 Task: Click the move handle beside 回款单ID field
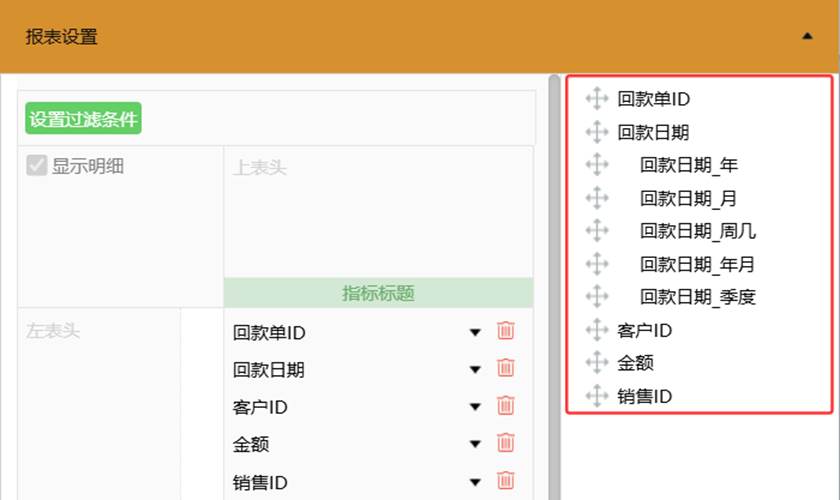click(597, 99)
